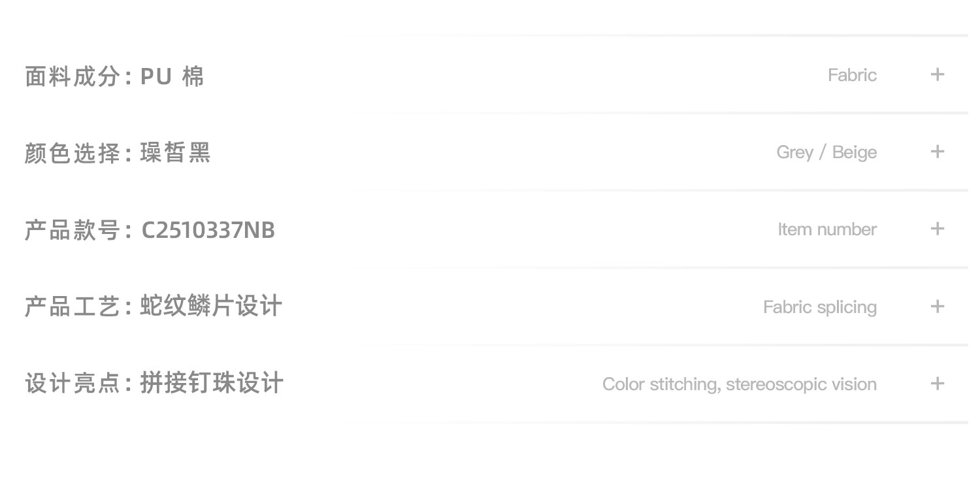Screen dimensions: 980x481
Task: Expand the Color stitching row plus icon
Action: point(937,384)
